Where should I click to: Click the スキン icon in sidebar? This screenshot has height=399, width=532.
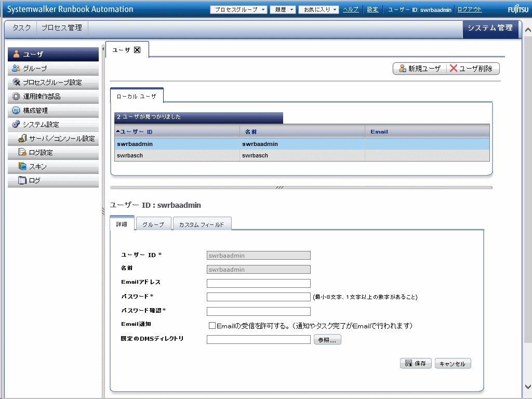[22, 166]
